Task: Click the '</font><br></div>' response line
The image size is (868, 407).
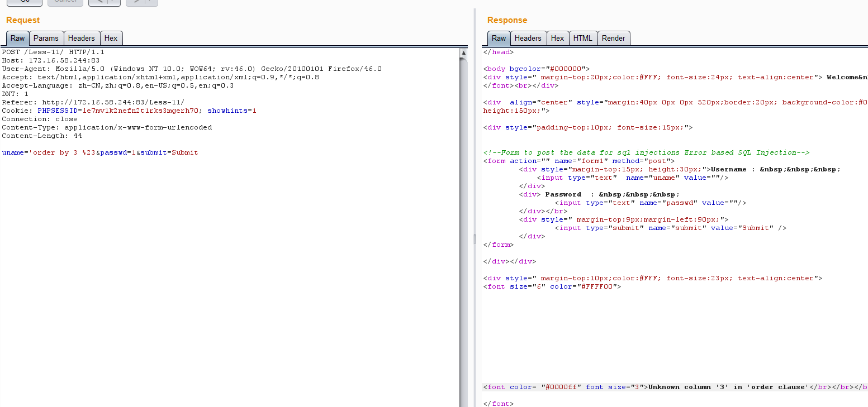Action: [x=520, y=85]
